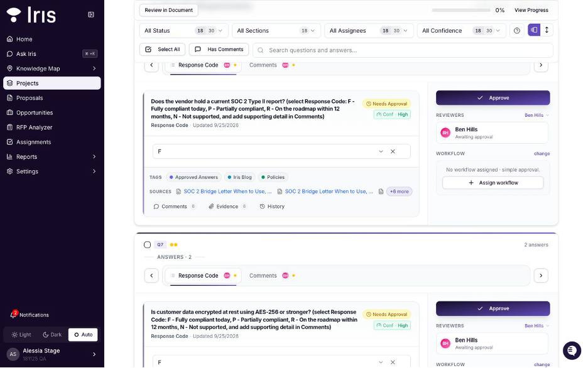Open Projects section
The width and height of the screenshot is (588, 368).
click(52, 83)
